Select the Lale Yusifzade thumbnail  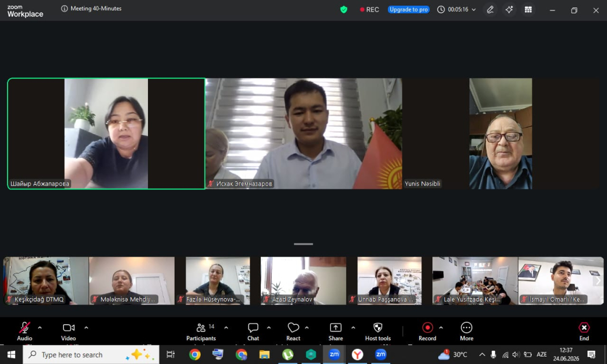(x=475, y=281)
